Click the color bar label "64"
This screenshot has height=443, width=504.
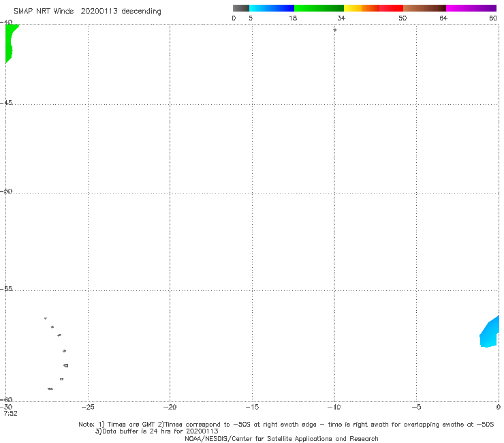click(x=443, y=18)
